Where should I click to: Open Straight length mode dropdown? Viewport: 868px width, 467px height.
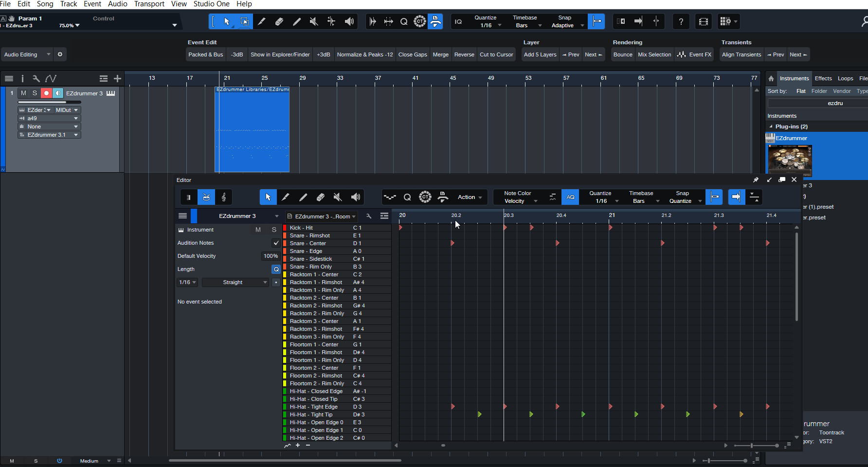235,282
